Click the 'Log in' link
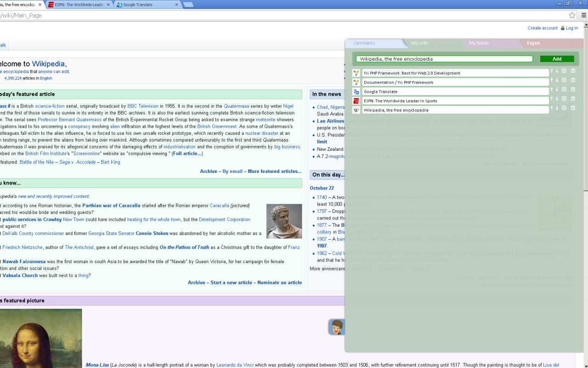The width and height of the screenshot is (588, 368). (572, 28)
